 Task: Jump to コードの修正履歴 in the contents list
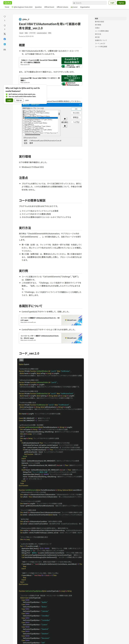[x=101, y=46]
